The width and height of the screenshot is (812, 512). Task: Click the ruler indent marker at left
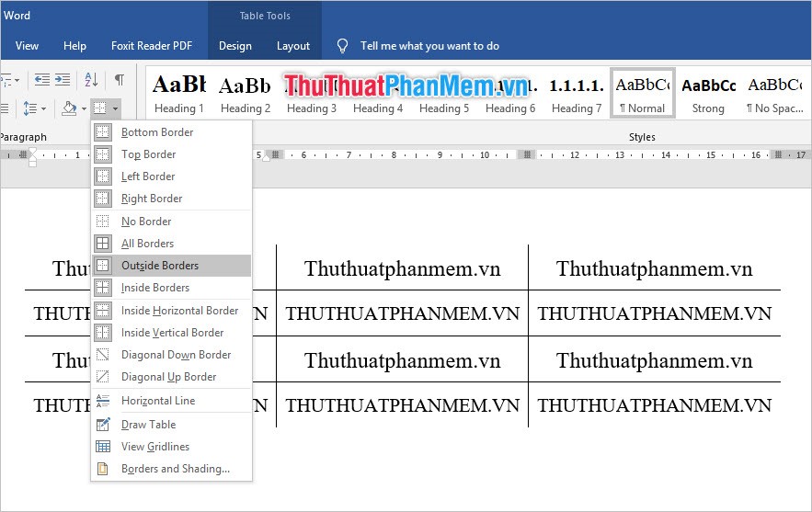[x=32, y=156]
